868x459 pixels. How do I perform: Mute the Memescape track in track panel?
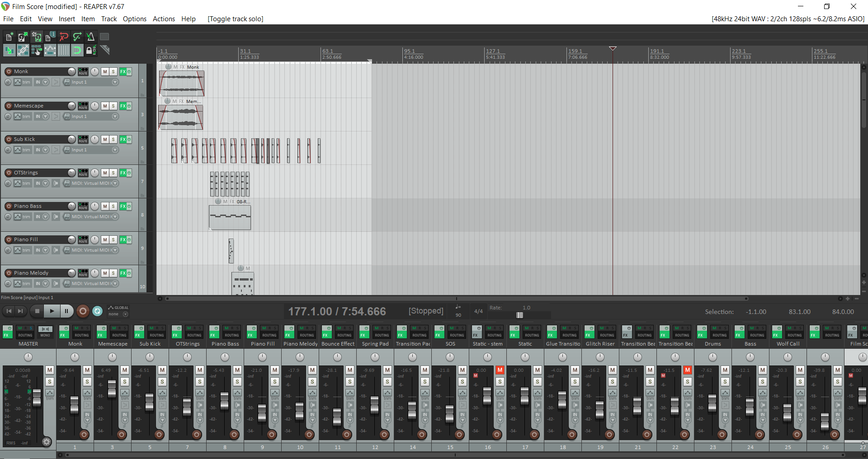click(105, 106)
